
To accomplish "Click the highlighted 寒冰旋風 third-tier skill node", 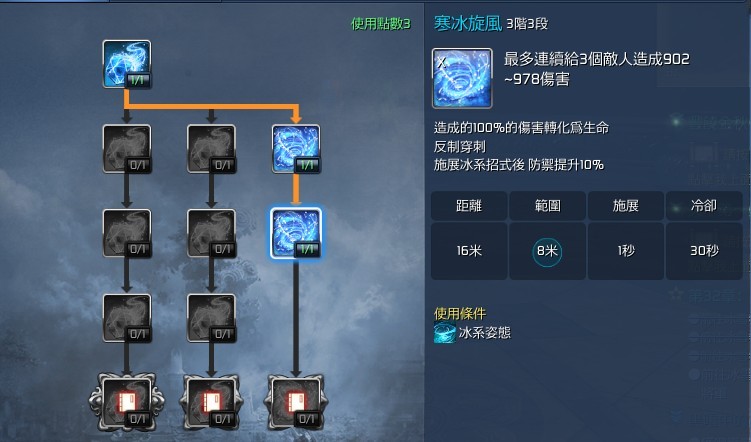I will [296, 233].
